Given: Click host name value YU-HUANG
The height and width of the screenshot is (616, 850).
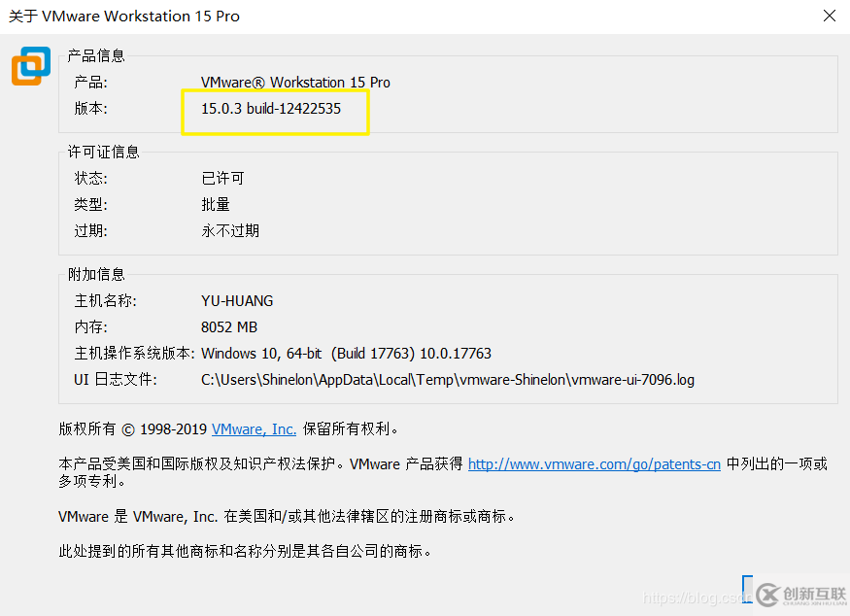Looking at the screenshot, I should 237,301.
